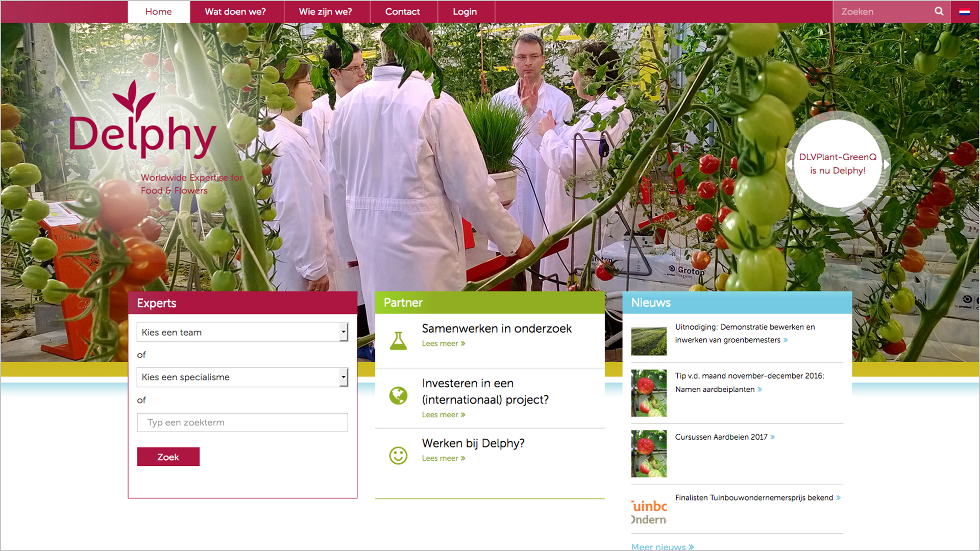The height and width of the screenshot is (551, 980).
Task: Open the Wie zijn we? menu
Action: click(325, 12)
